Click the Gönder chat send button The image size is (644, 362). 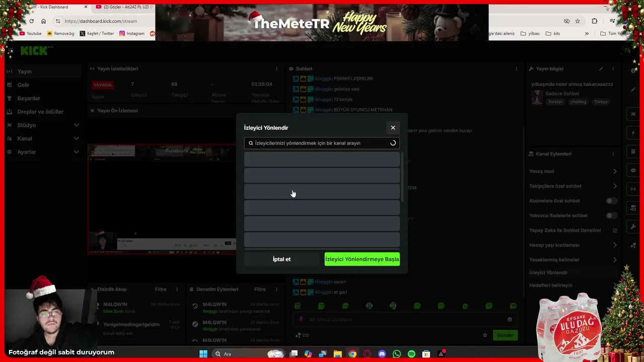pyautogui.click(x=505, y=335)
